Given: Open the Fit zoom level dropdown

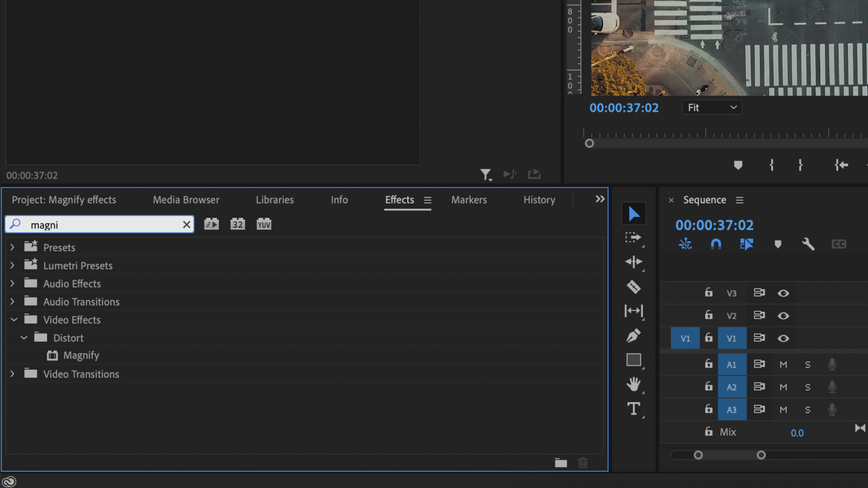Looking at the screenshot, I should tap(712, 107).
